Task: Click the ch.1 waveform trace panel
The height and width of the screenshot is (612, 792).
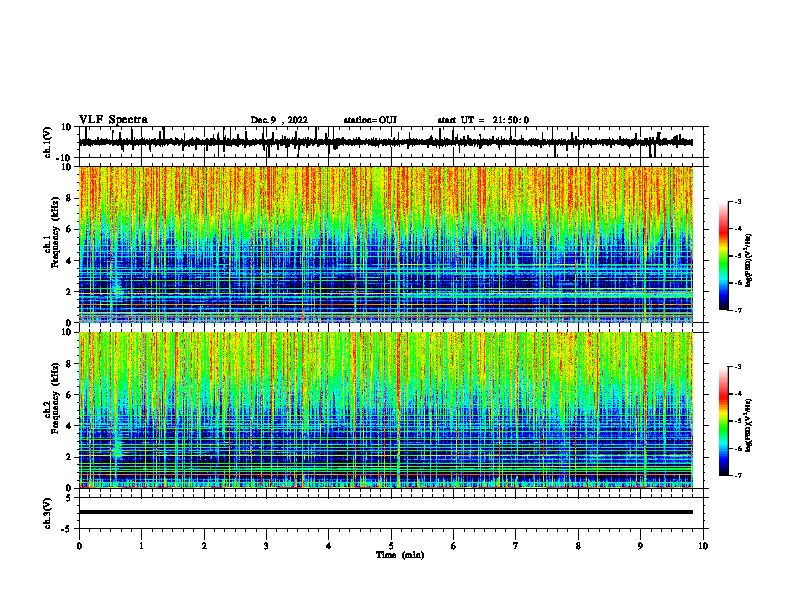Action: (391, 142)
